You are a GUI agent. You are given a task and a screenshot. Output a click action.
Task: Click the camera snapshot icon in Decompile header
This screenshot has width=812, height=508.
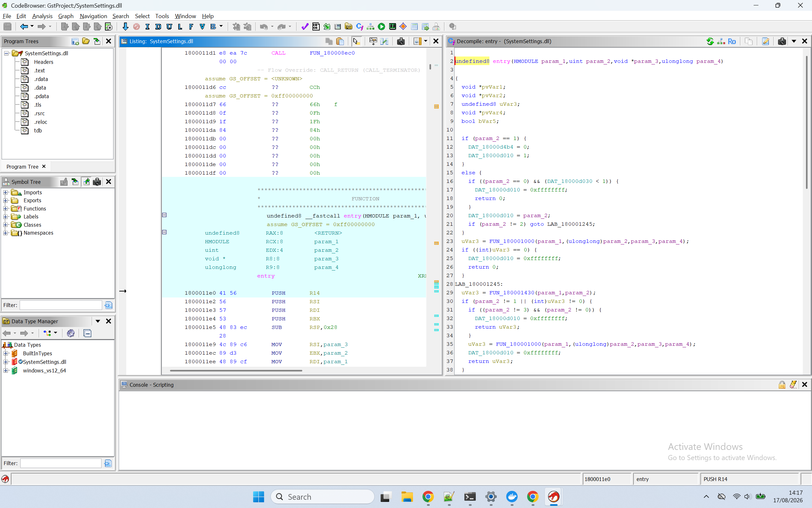click(x=782, y=41)
